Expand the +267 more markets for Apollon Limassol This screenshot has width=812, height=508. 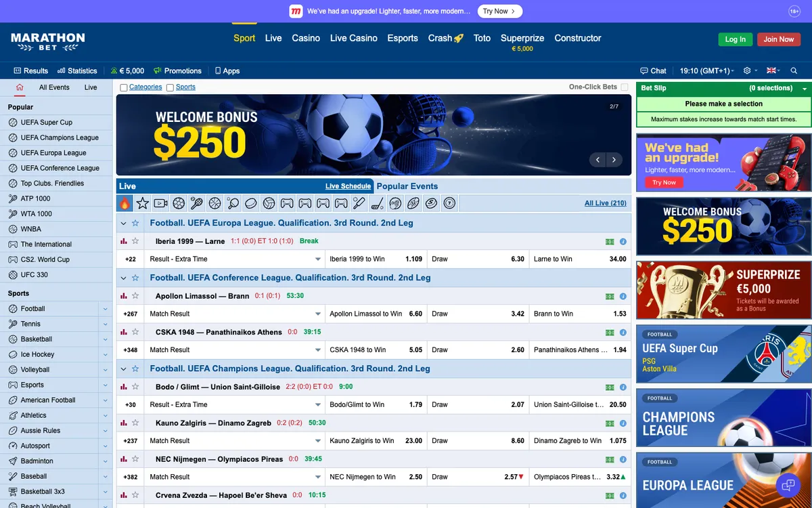(x=131, y=314)
